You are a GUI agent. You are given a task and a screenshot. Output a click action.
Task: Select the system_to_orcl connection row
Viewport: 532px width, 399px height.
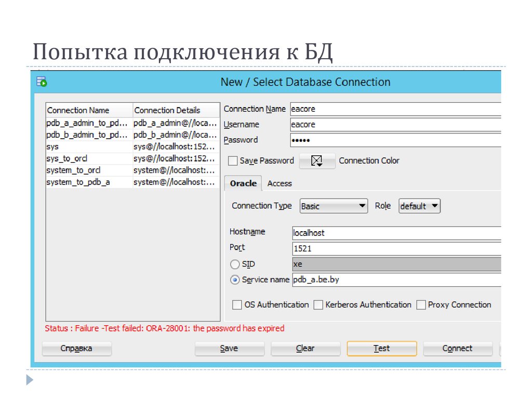pos(133,170)
